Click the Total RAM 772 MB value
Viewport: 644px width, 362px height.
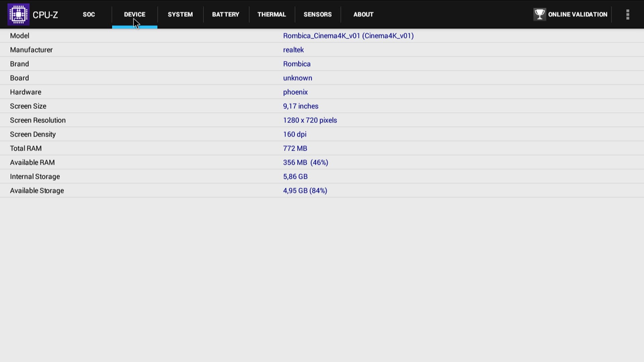[x=295, y=148]
